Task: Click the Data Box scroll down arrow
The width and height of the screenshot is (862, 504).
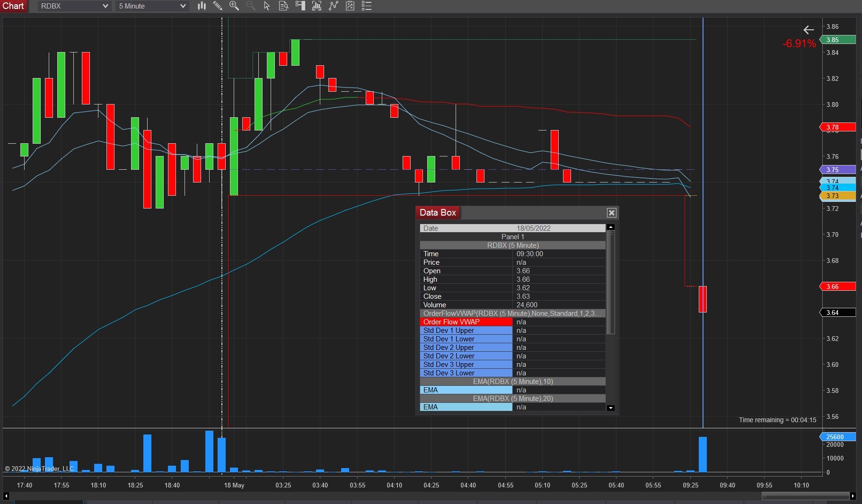Action: pyautogui.click(x=611, y=408)
